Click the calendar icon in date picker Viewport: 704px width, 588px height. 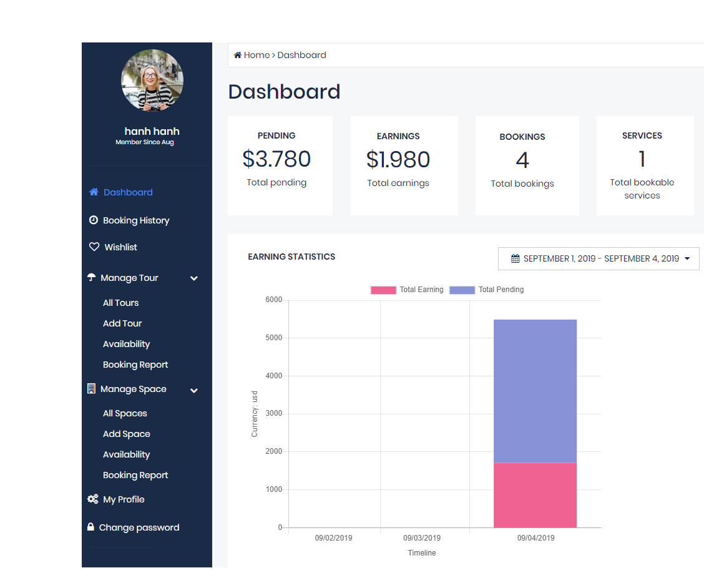pyautogui.click(x=515, y=258)
